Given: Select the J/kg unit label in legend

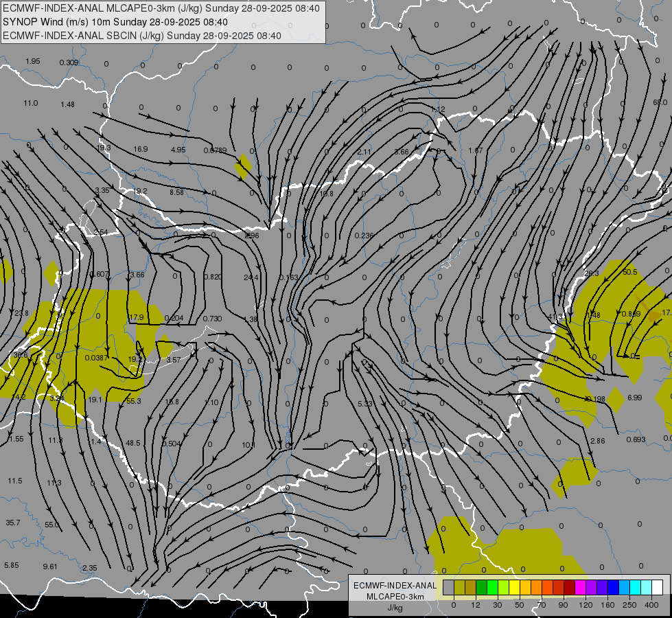Looking at the screenshot, I should 395,608.
